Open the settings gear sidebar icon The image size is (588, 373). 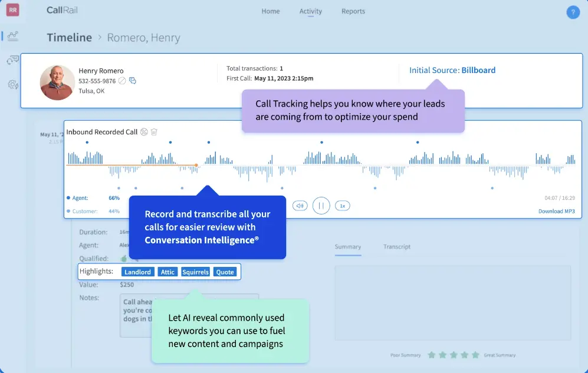click(x=13, y=85)
